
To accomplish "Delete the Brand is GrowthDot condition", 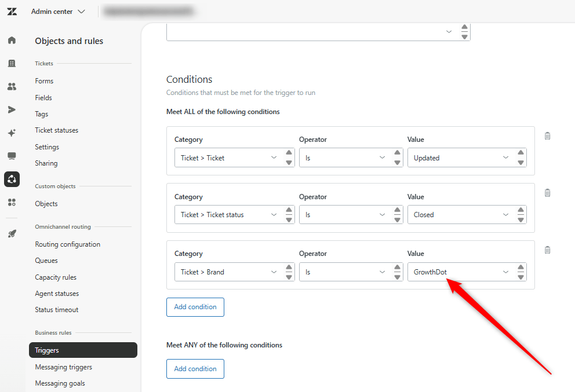I will click(x=548, y=250).
